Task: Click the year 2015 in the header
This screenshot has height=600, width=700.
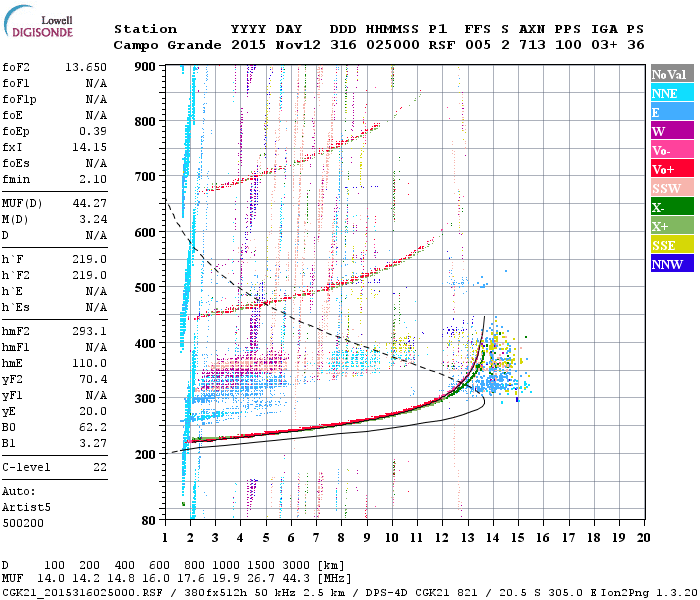Action: (x=248, y=45)
